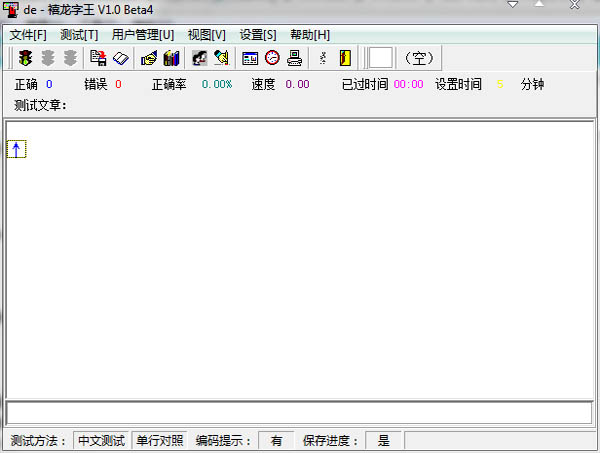Click the yellow exit door icon
Screen dimensions: 600x453
pyautogui.click(x=345, y=58)
